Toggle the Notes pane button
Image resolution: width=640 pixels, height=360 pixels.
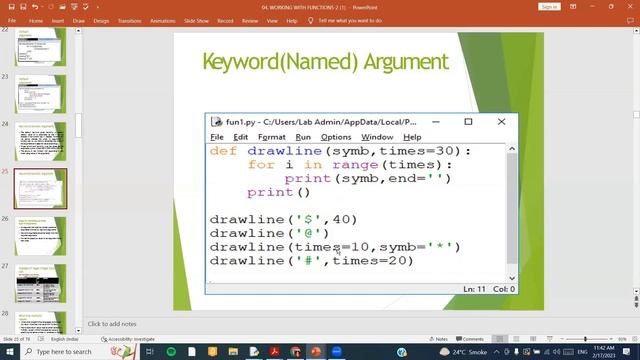point(439,339)
